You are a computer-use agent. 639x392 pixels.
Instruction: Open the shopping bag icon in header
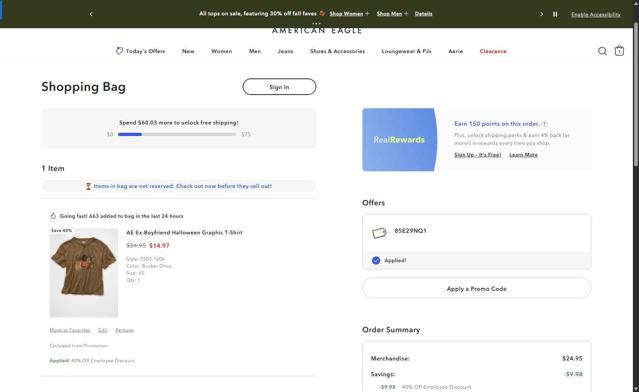[x=619, y=51]
